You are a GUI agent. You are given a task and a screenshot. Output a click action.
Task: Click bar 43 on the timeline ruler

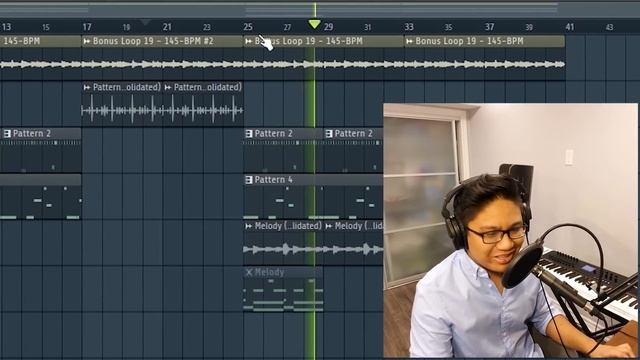point(609,27)
